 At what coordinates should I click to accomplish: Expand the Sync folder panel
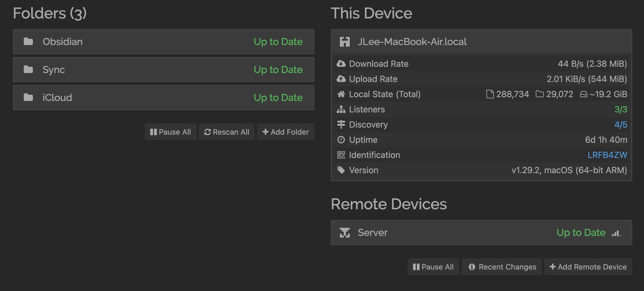163,70
